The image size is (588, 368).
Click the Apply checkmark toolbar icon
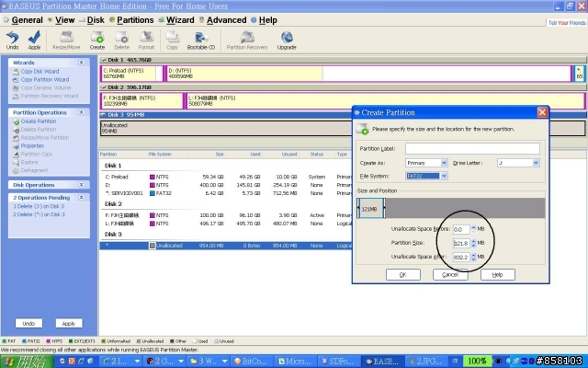click(x=34, y=40)
